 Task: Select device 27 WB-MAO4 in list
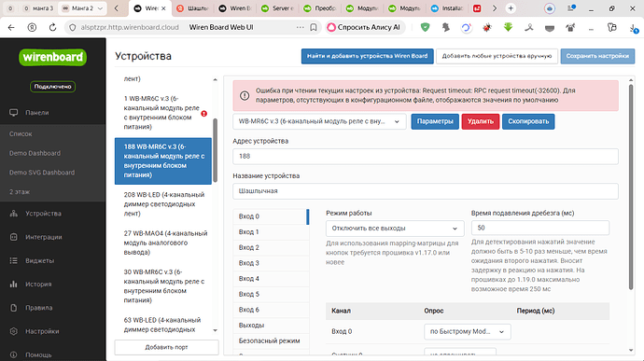(x=163, y=243)
